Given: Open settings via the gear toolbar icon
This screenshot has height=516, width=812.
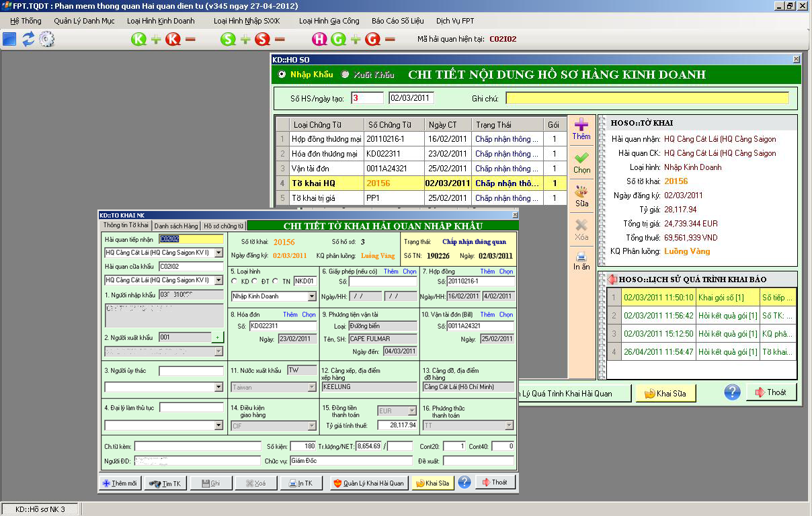Looking at the screenshot, I should (x=46, y=39).
